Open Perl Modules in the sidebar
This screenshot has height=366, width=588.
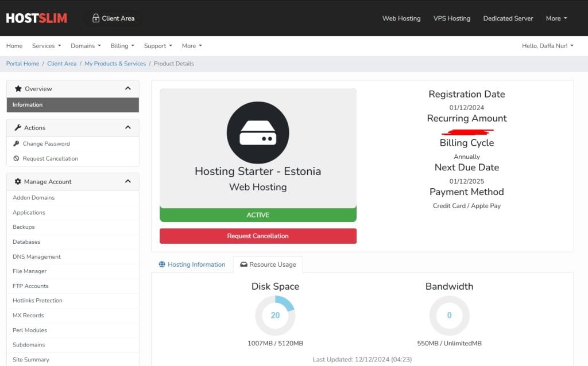click(x=73, y=330)
